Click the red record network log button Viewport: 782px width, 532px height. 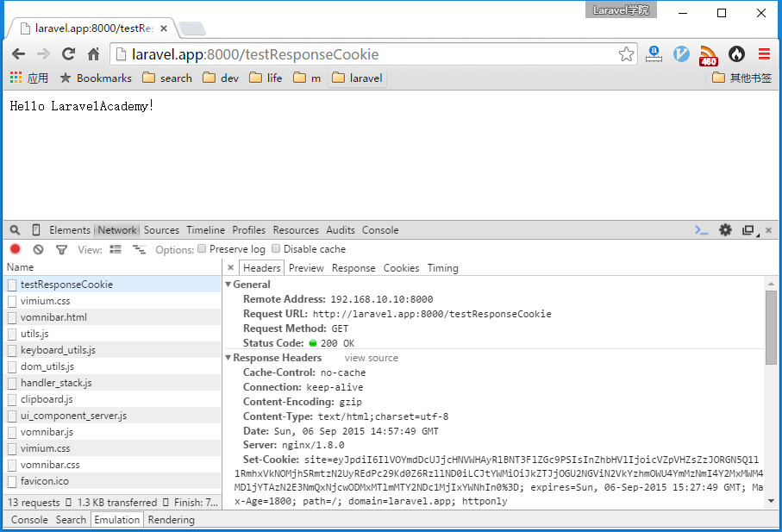coord(15,249)
